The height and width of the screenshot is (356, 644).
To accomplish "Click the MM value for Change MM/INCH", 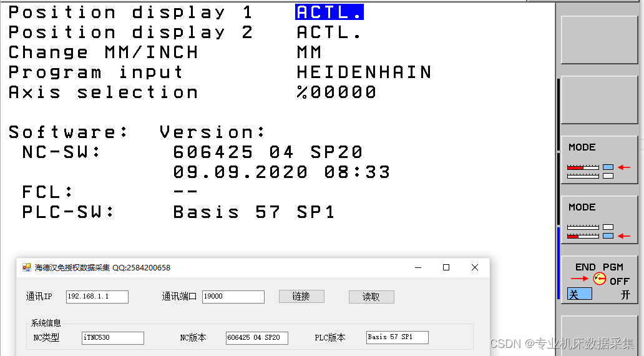I will click(310, 52).
